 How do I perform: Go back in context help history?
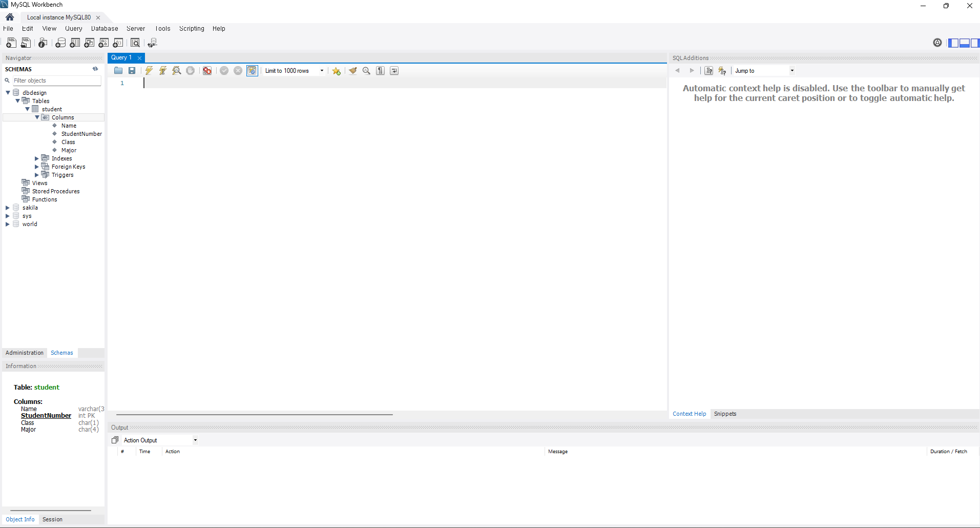[x=677, y=71]
